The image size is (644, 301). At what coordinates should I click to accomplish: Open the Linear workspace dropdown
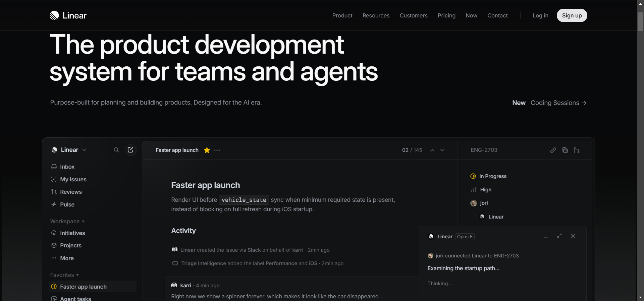click(x=69, y=150)
